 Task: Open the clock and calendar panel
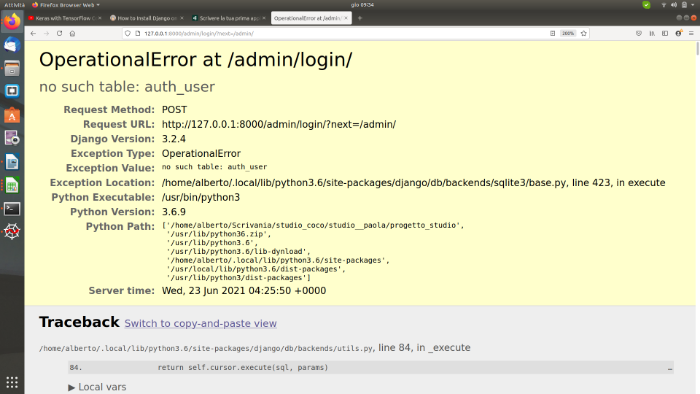[x=362, y=5]
